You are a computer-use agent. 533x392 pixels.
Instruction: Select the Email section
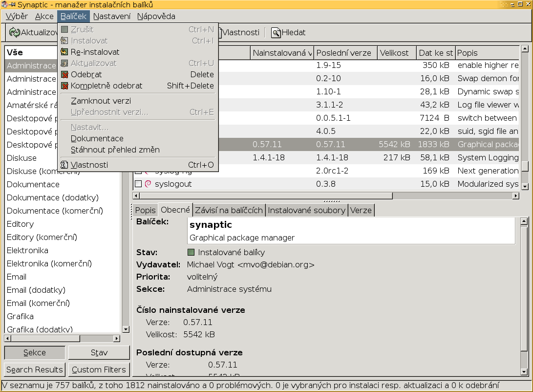(63, 277)
